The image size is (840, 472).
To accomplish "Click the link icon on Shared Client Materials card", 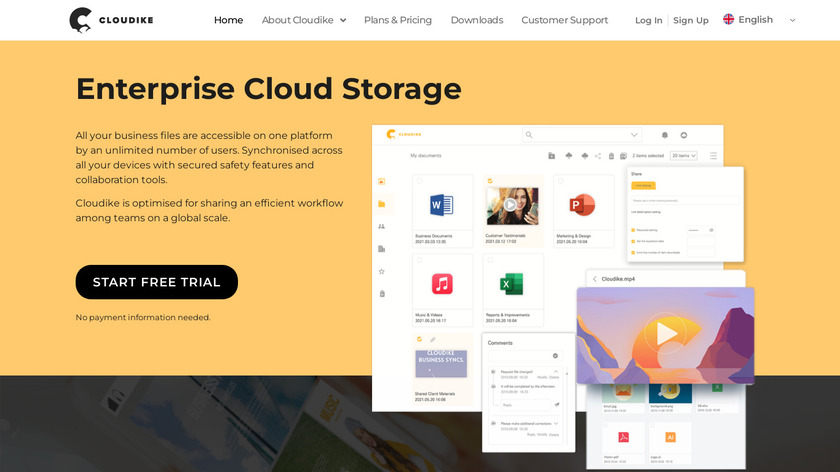I will (432, 339).
